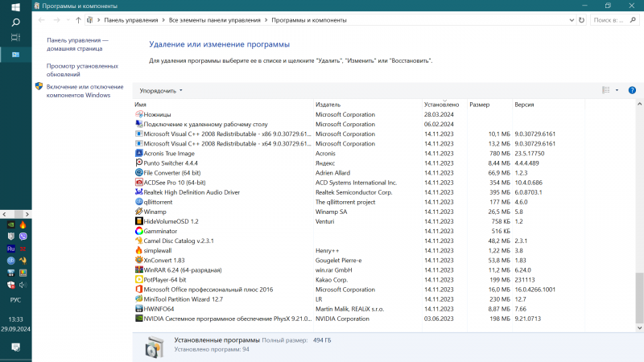Click the qBittorrent program icon
The image size is (644, 362).
138,202
